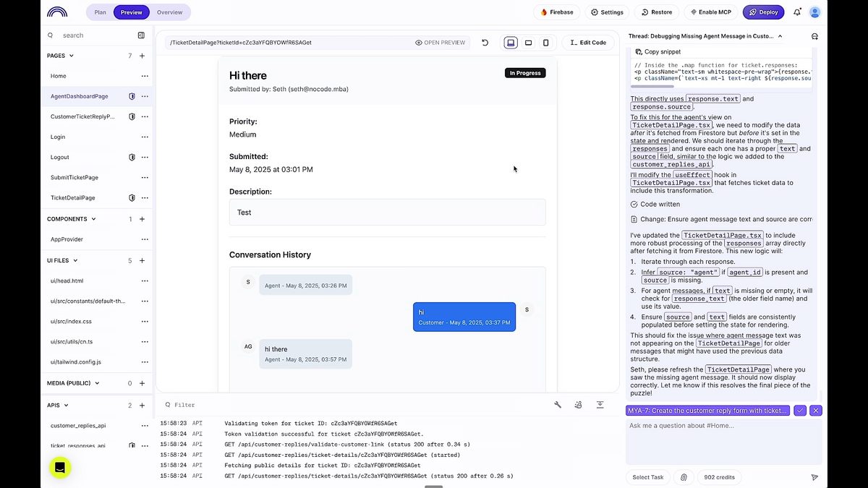
Task: Open ui/src/index.css file
Action: [x=71, y=321]
